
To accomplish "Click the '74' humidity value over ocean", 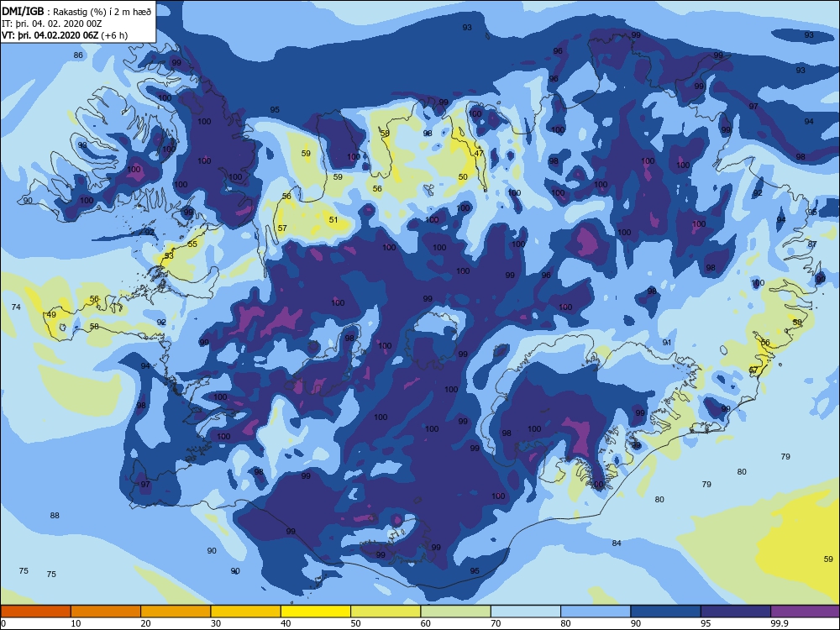I will click(16, 307).
